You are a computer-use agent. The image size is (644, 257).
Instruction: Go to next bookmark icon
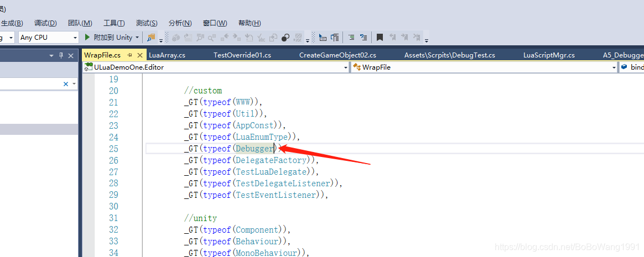click(x=404, y=38)
